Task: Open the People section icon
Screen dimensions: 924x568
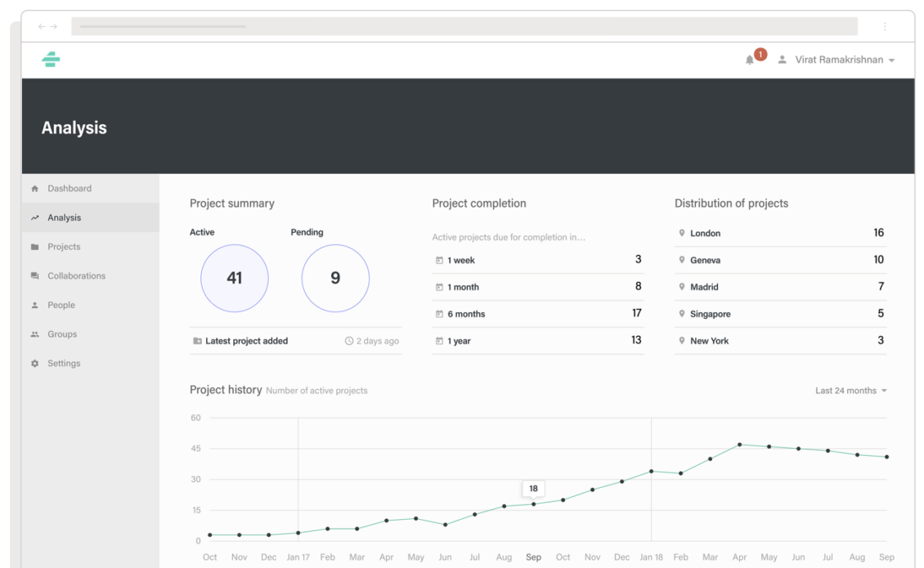Action: [x=34, y=305]
